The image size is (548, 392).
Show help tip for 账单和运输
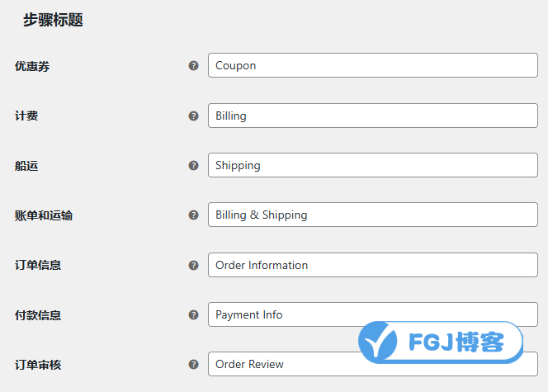click(193, 215)
